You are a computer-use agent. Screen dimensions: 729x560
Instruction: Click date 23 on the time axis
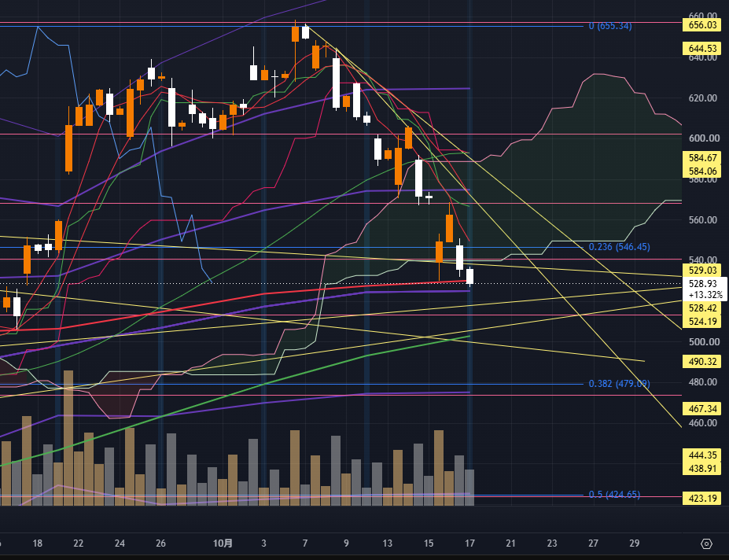(552, 543)
